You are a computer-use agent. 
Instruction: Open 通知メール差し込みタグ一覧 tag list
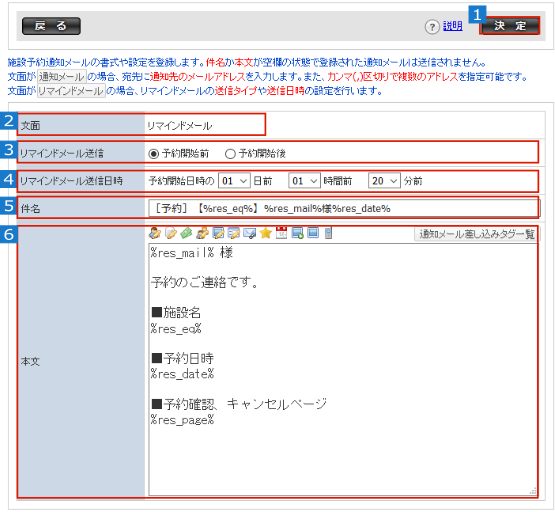coord(476,234)
